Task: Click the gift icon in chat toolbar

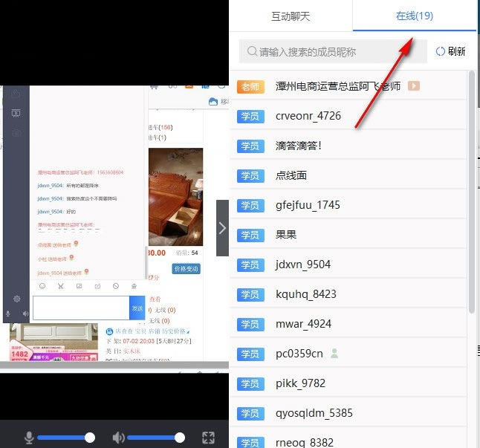Action: click(x=134, y=286)
